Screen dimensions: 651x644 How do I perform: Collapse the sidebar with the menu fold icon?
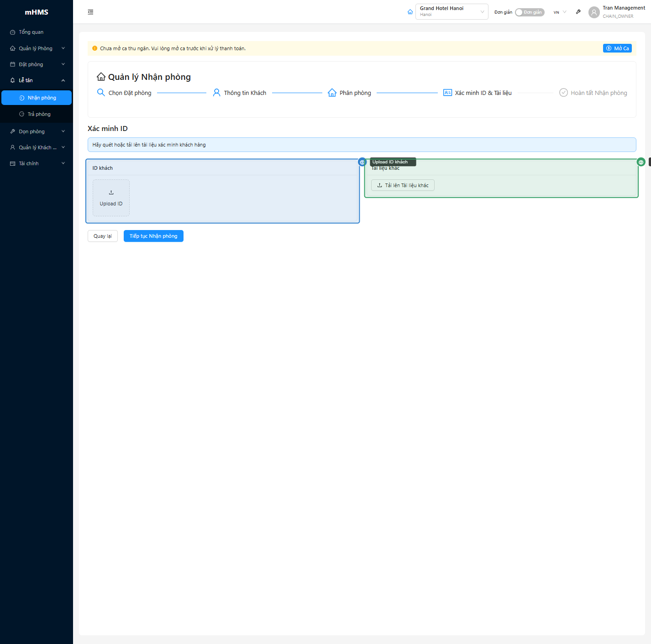point(90,12)
